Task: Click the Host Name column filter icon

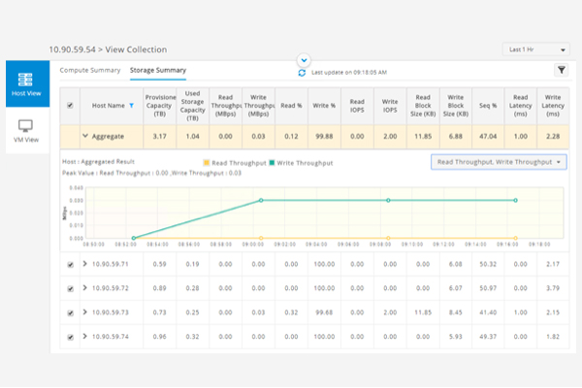Action: (x=131, y=106)
